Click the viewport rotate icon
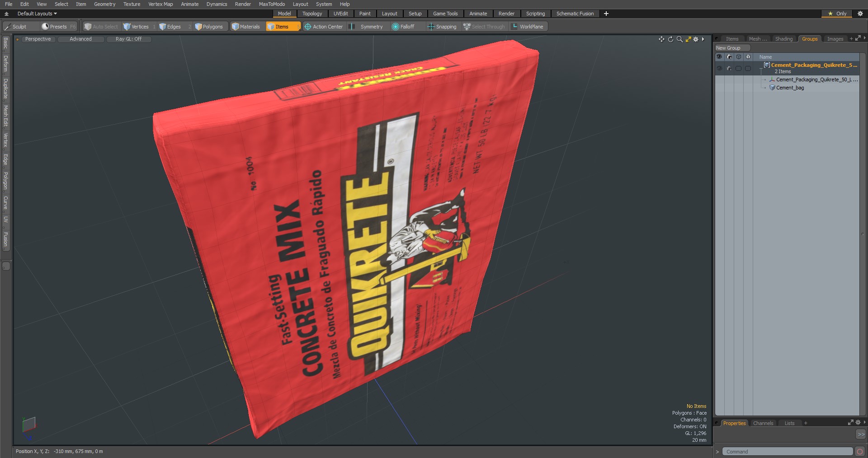This screenshot has height=458, width=868. (x=670, y=39)
